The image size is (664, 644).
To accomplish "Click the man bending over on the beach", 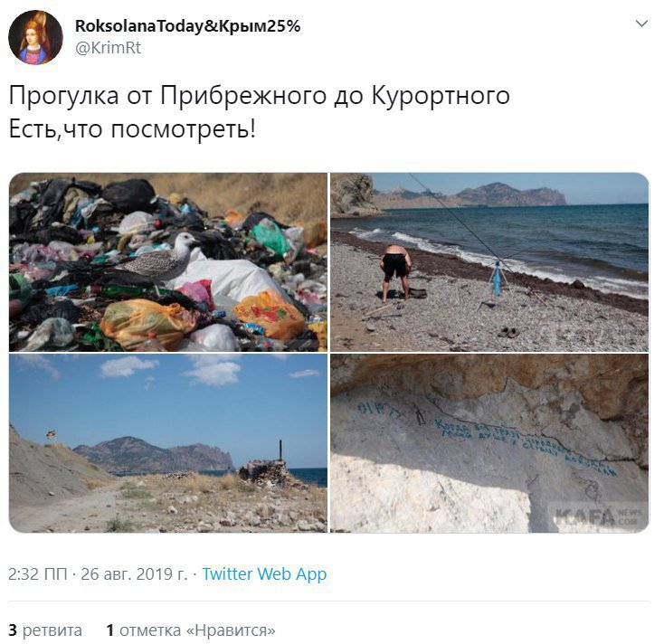I will point(395,271).
